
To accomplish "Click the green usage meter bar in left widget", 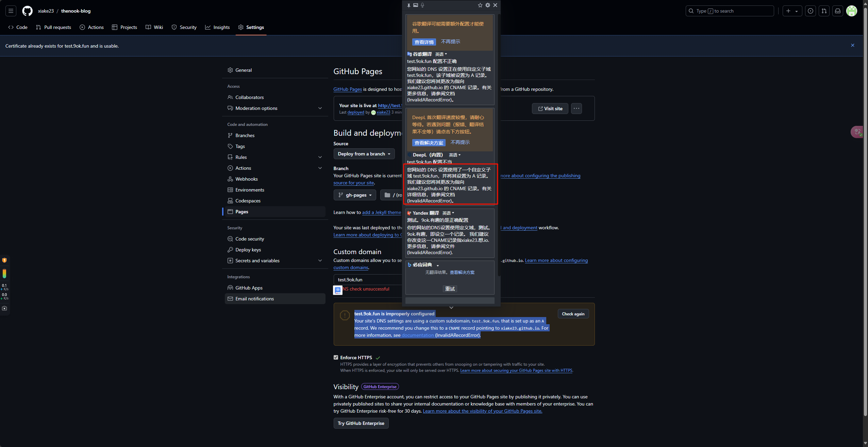I will click(x=4, y=274).
